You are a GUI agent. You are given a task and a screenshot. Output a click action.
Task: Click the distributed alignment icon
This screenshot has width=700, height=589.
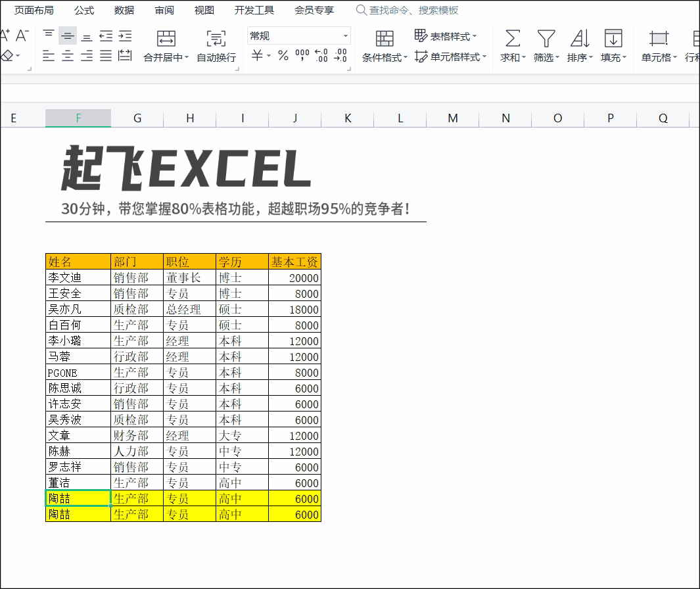125,56
